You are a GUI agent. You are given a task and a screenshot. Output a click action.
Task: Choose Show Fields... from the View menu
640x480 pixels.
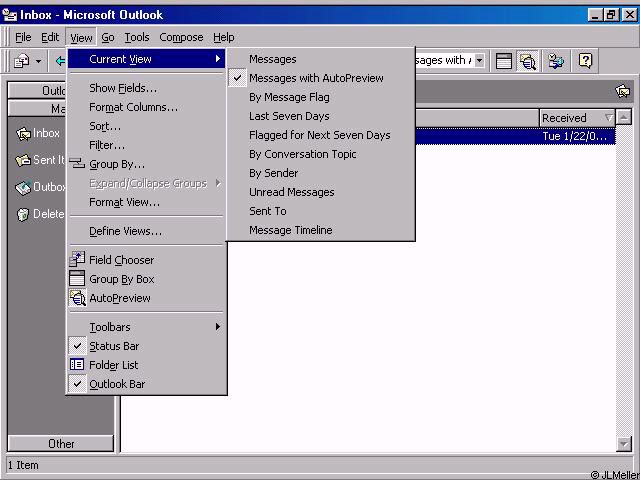(x=146, y=88)
